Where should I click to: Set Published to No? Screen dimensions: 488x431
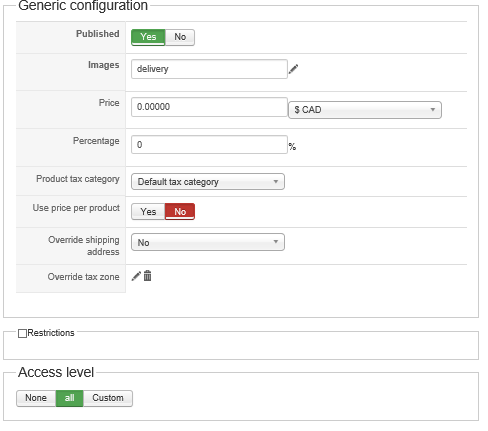180,37
